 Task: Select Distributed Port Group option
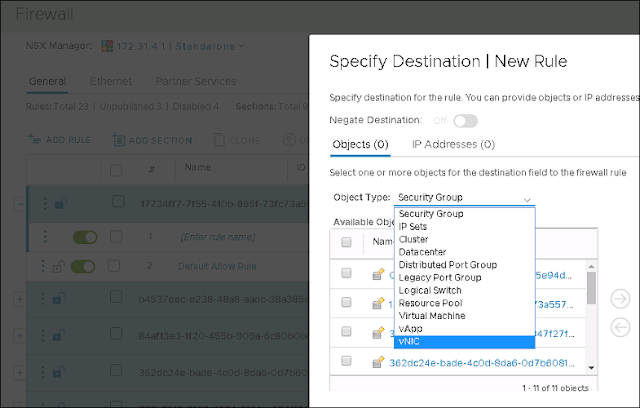pyautogui.click(x=464, y=265)
